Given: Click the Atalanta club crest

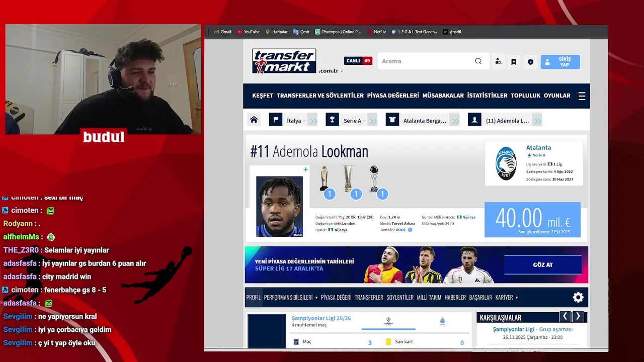Looking at the screenshot, I should tap(506, 163).
